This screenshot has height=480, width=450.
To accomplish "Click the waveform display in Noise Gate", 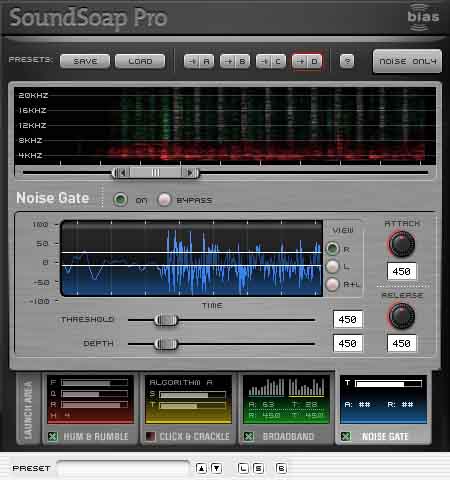I will tap(192, 258).
